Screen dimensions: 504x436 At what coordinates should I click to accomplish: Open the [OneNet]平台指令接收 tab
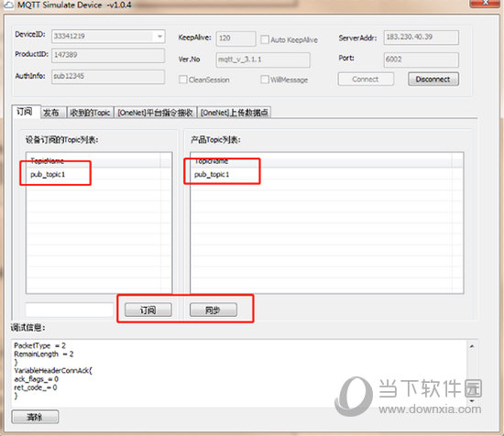click(x=155, y=113)
